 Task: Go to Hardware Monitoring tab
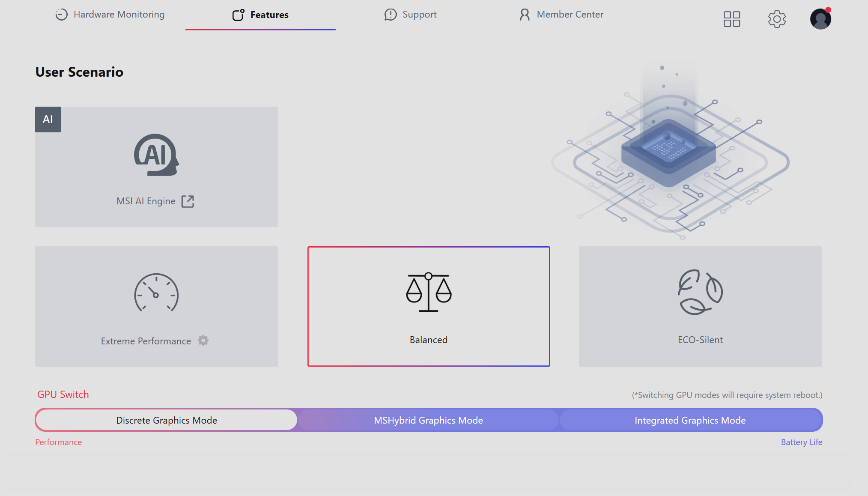coord(110,15)
